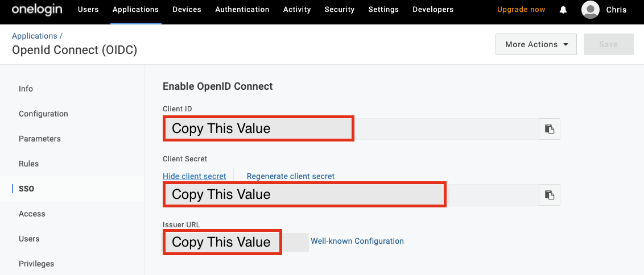644x275 pixels.
Task: Click Hide client secret link
Action: [194, 176]
